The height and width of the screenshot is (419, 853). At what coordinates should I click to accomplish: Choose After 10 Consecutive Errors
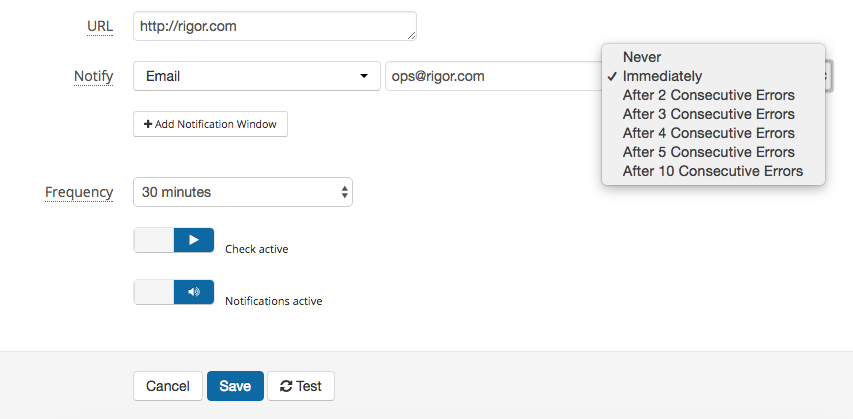click(713, 171)
